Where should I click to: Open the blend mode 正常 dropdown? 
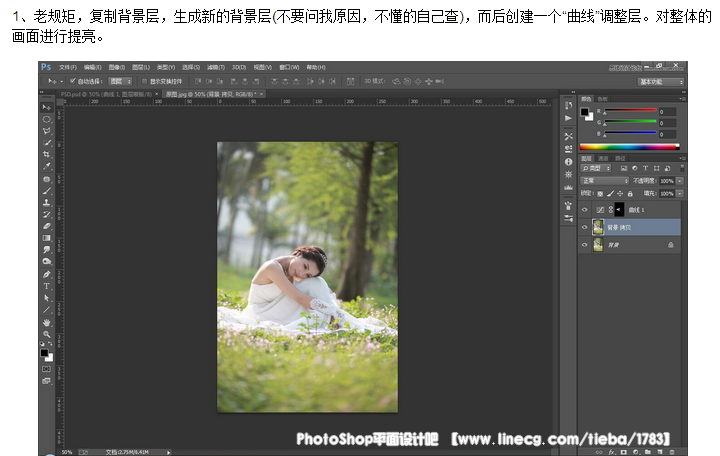pyautogui.click(x=604, y=181)
